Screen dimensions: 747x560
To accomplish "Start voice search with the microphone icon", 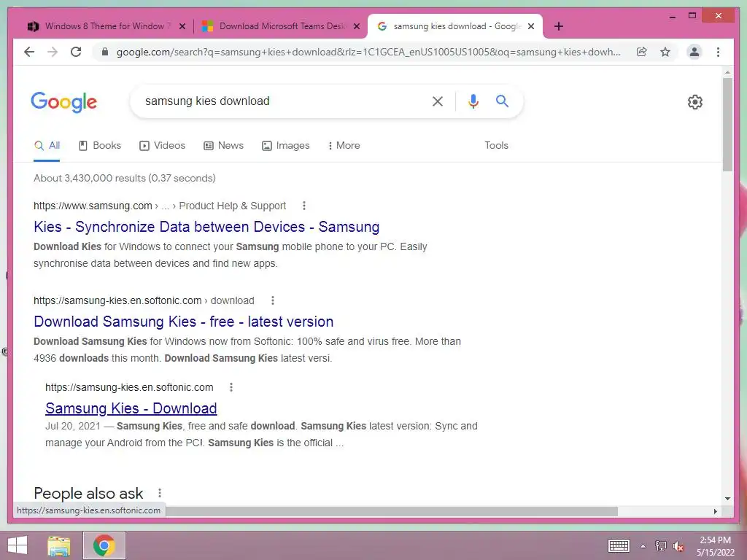I will 473,101.
